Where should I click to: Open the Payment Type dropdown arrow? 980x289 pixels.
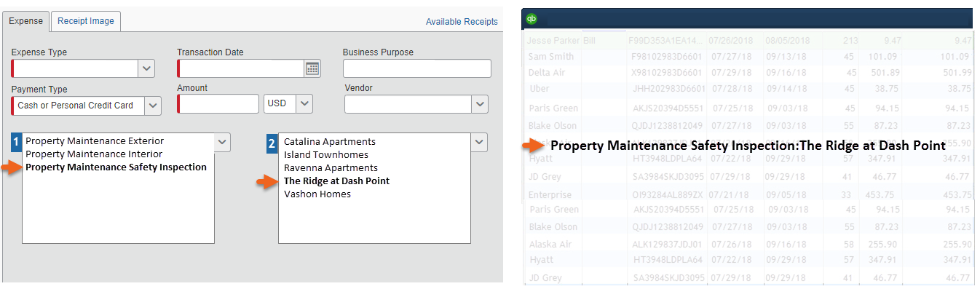point(153,106)
